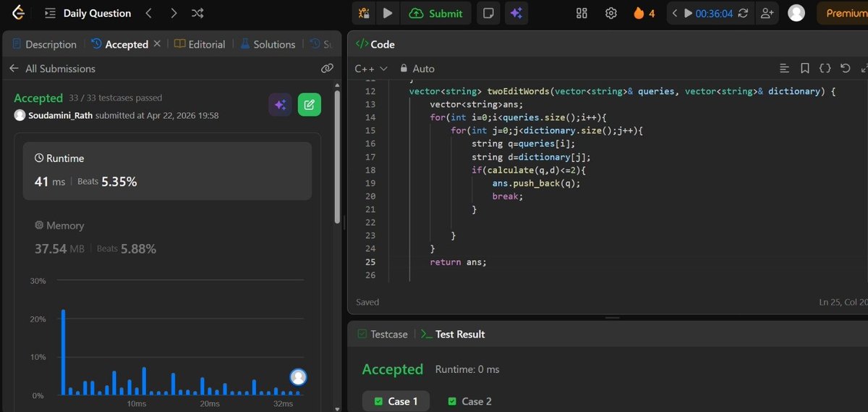Screen dimensions: 868x412
Task: Invite a collaborator via add-person icon
Action: pyautogui.click(x=767, y=13)
